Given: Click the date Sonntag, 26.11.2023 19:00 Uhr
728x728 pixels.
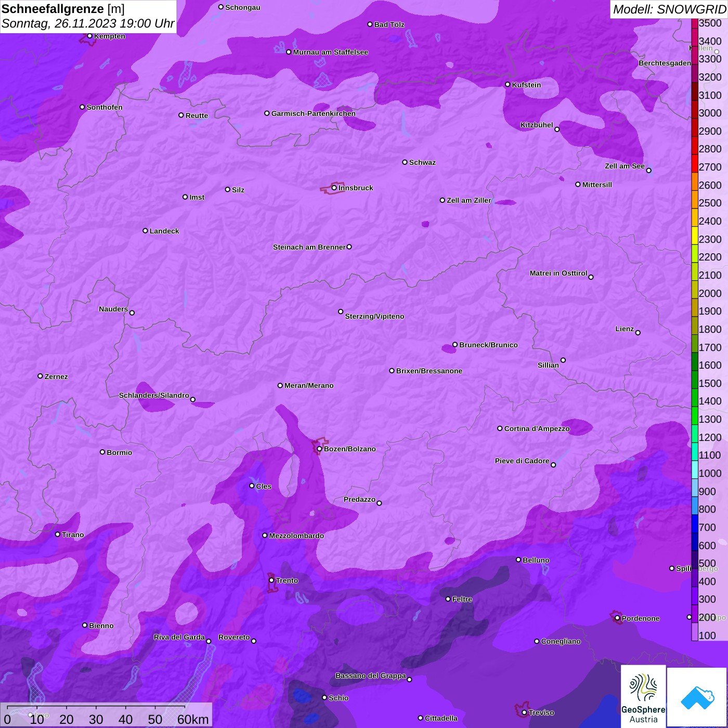Looking at the screenshot, I should [88, 23].
